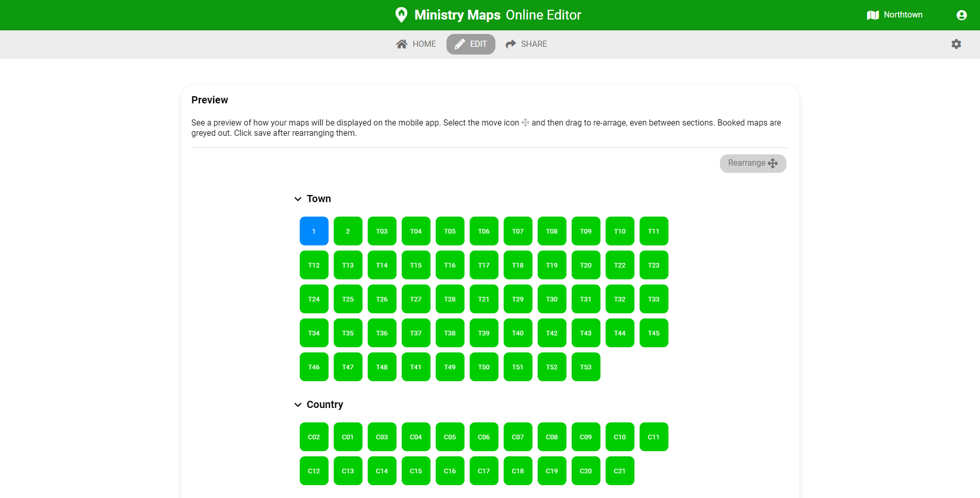Click the Northtown map icon
The image size is (980, 498).
(x=873, y=15)
